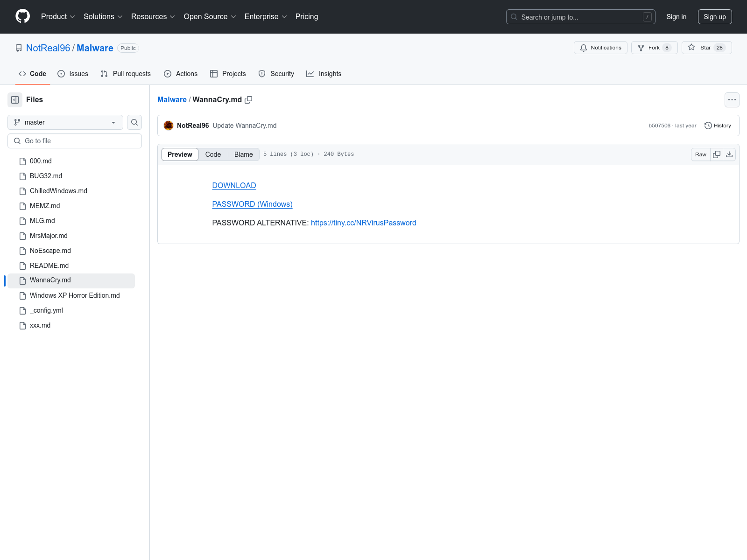
Task: Open the GitHub home logo
Action: (22, 16)
